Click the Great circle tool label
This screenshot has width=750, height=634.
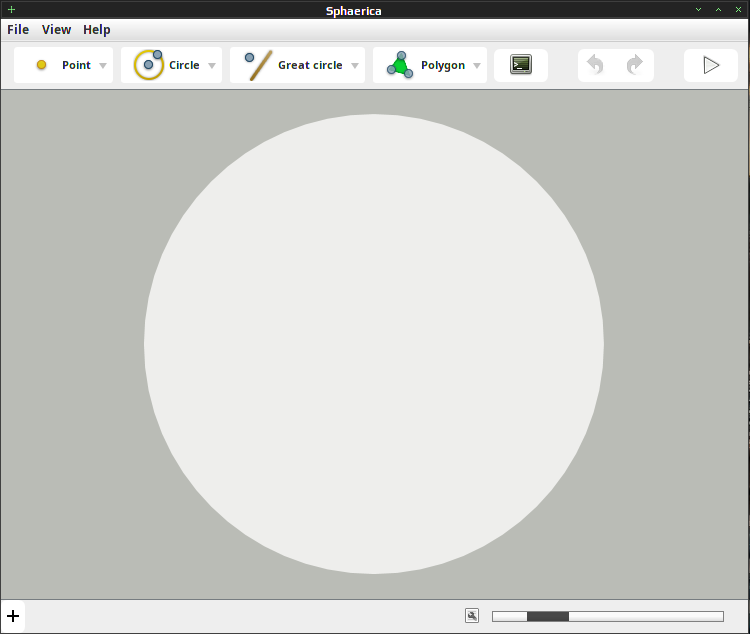(310, 65)
